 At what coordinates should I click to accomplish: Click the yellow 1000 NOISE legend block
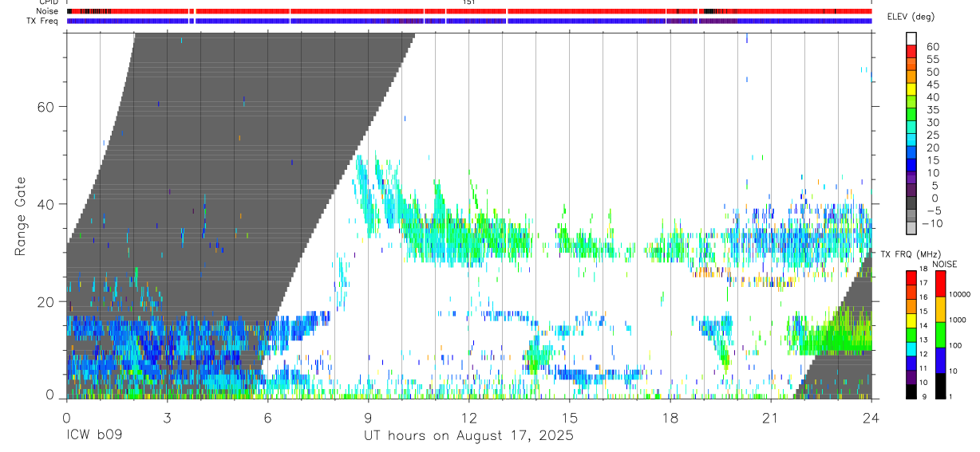pos(940,309)
